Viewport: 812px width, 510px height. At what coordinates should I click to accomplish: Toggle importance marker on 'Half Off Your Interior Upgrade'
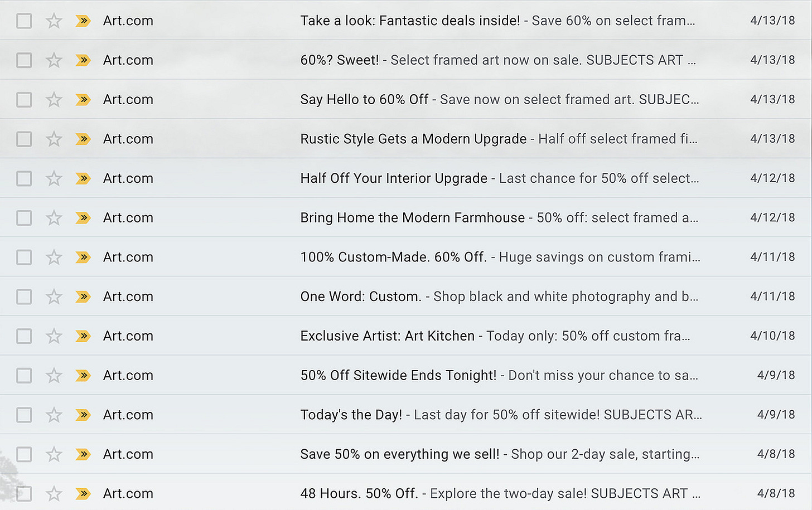(x=83, y=178)
